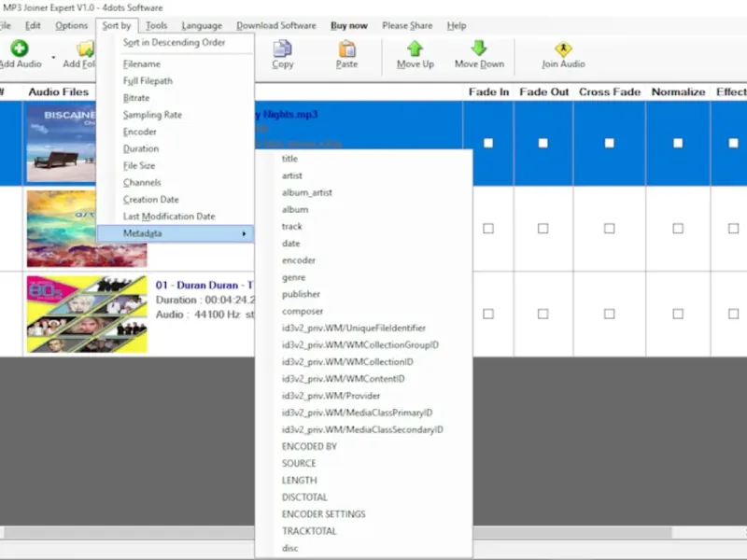747x560 pixels.
Task: Select id3v2_priv.WM/Provider entry
Action: click(x=363, y=396)
